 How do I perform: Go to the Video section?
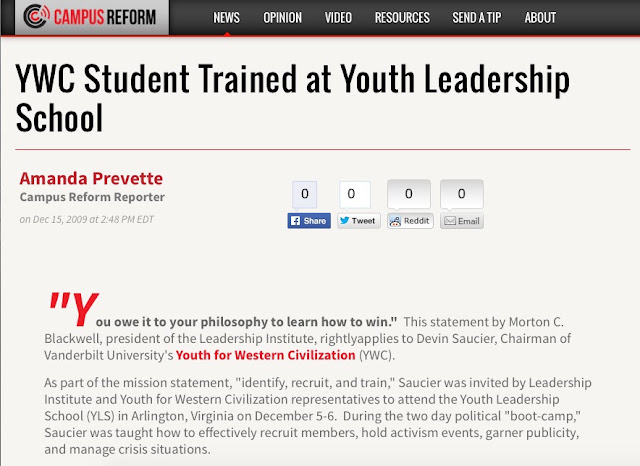pyautogui.click(x=338, y=18)
